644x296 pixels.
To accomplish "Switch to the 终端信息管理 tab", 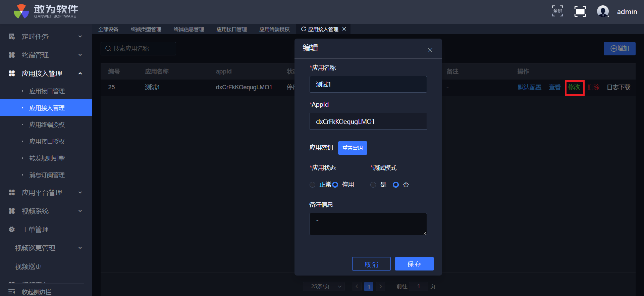I will click(x=189, y=29).
